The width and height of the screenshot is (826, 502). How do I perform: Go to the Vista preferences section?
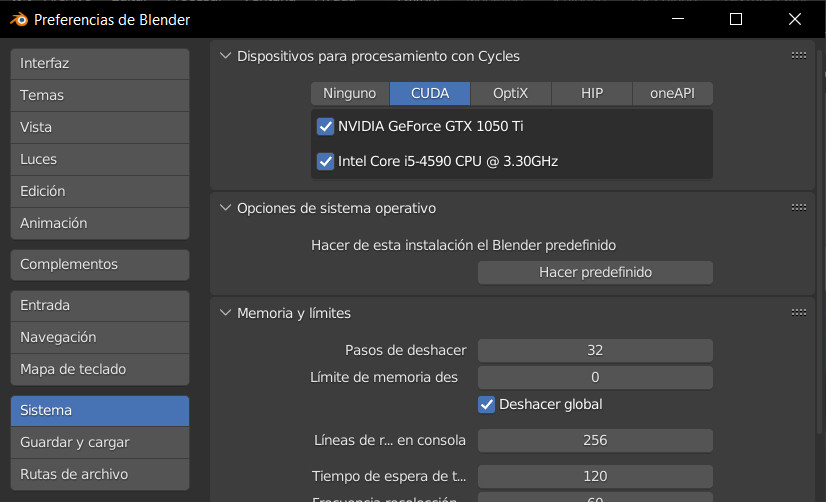click(100, 127)
